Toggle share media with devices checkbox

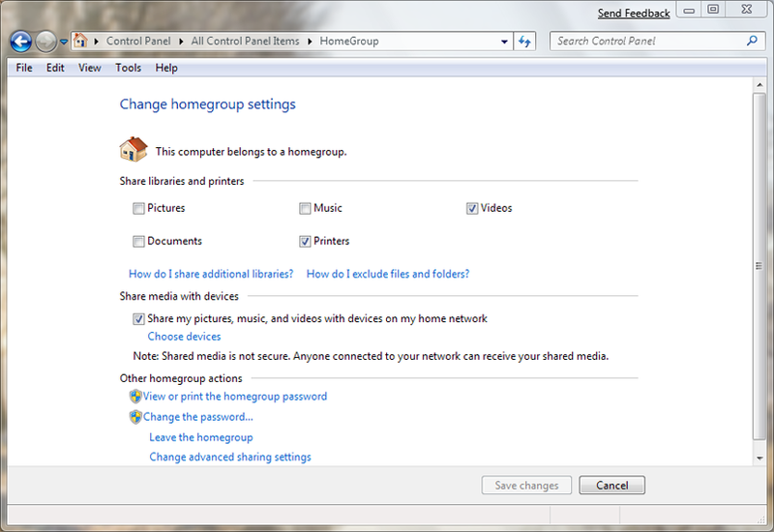click(138, 319)
